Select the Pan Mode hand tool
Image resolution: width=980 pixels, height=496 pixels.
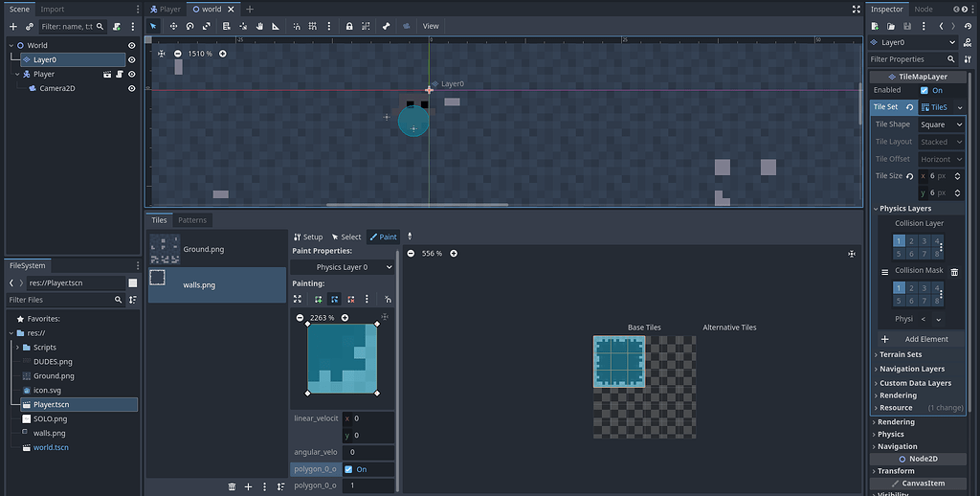tap(259, 26)
